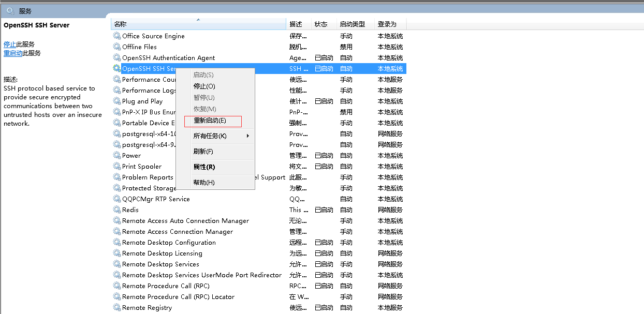This screenshot has width=644, height=314.
Task: Choose 停止(O) in the context menu
Action: [x=204, y=86]
